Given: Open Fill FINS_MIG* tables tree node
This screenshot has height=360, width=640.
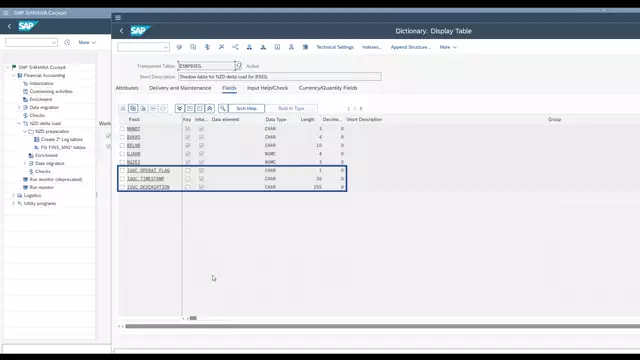Looking at the screenshot, I should pos(63,147).
